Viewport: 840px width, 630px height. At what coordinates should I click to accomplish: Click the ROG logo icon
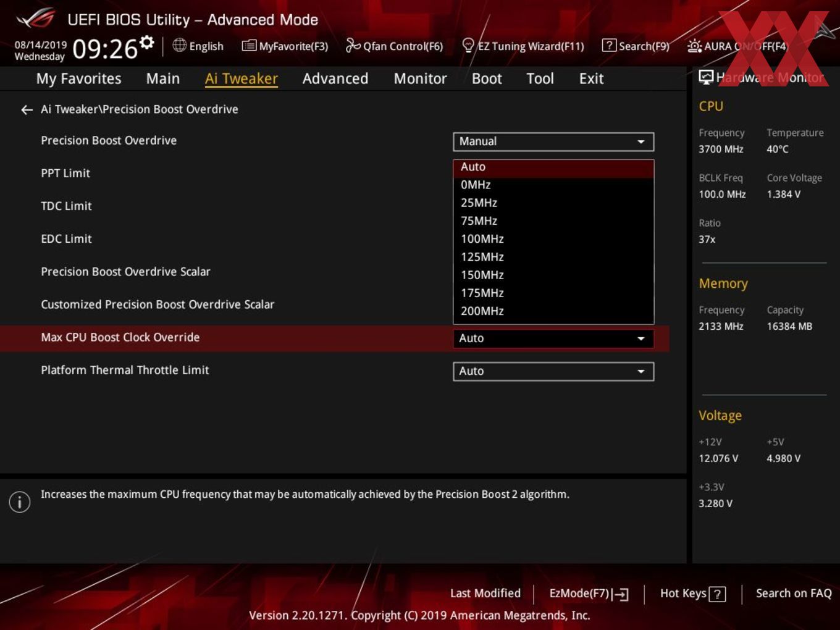36,19
